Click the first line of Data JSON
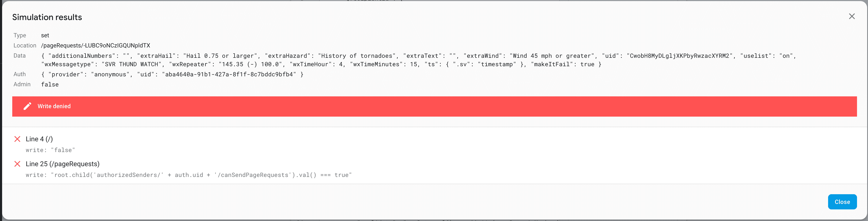The width and height of the screenshot is (868, 221). [x=419, y=56]
